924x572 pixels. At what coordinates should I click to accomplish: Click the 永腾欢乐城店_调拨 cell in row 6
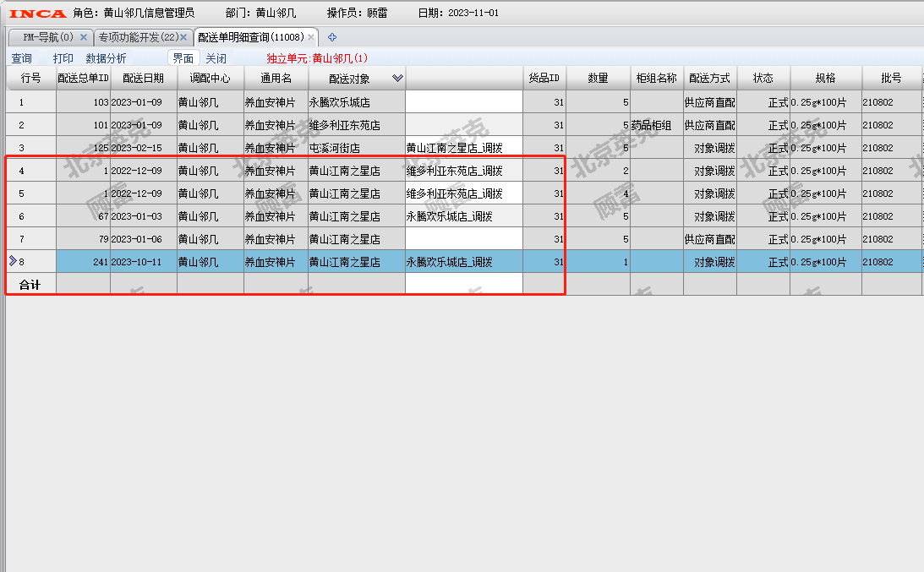point(464,216)
